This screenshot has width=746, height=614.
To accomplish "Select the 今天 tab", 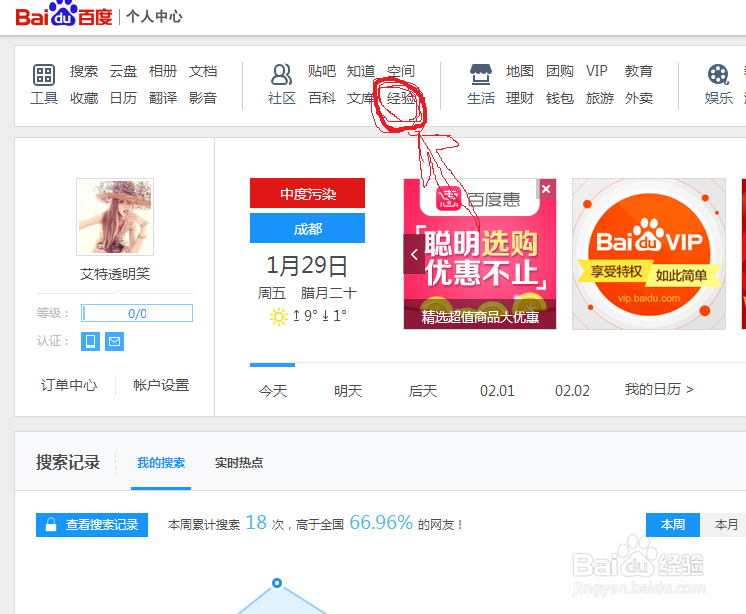I will [x=273, y=391].
